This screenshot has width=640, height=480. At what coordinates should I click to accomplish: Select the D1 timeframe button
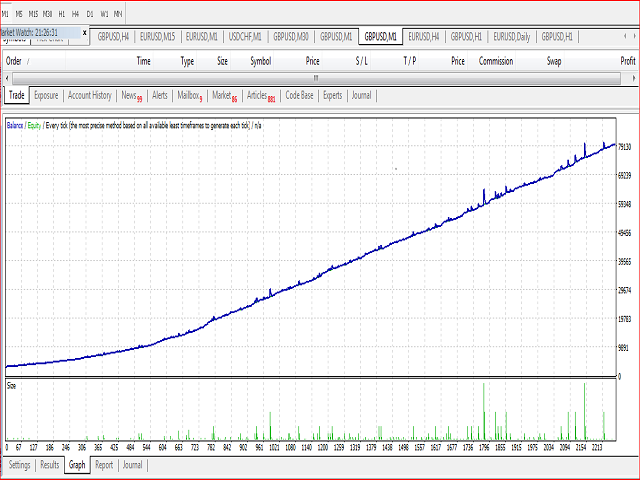coord(90,14)
